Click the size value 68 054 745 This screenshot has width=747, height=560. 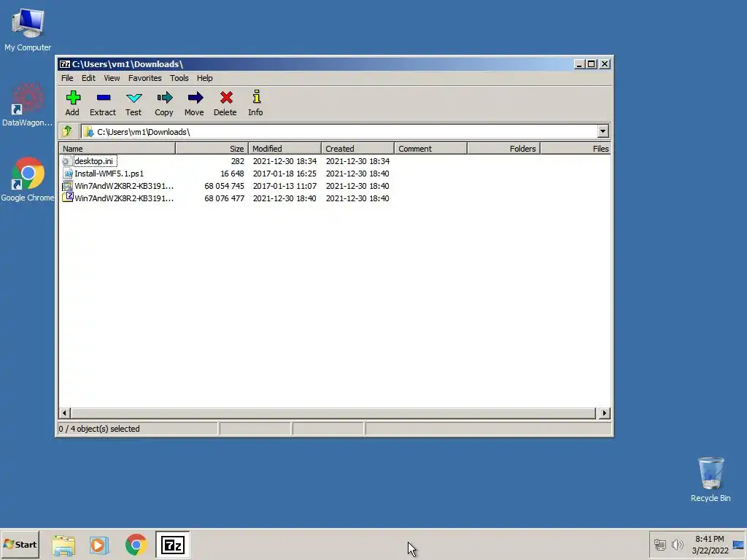(x=225, y=186)
